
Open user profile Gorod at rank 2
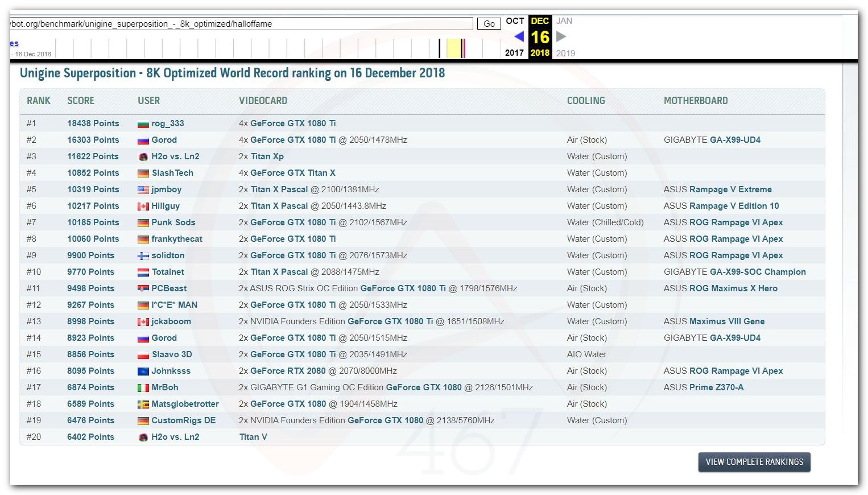[x=164, y=140]
